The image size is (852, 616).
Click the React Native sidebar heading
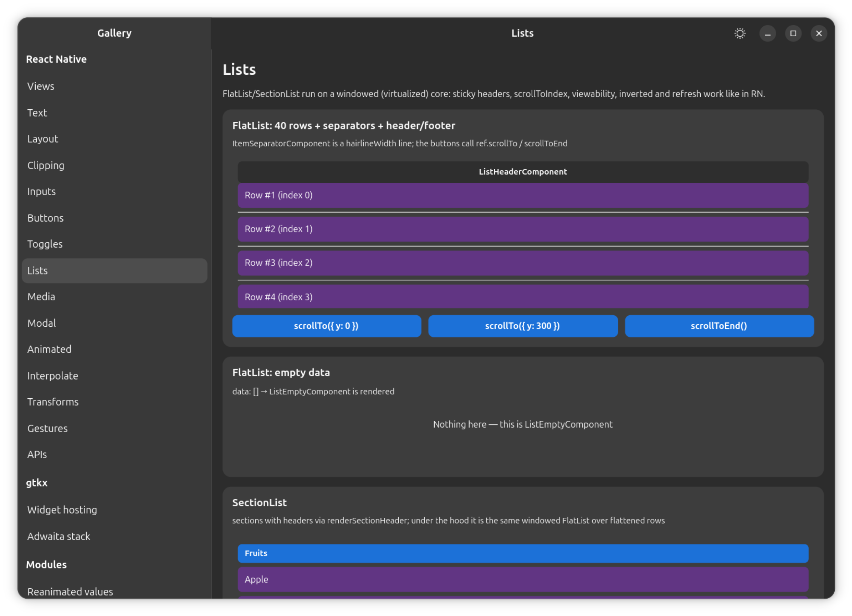tap(56, 59)
